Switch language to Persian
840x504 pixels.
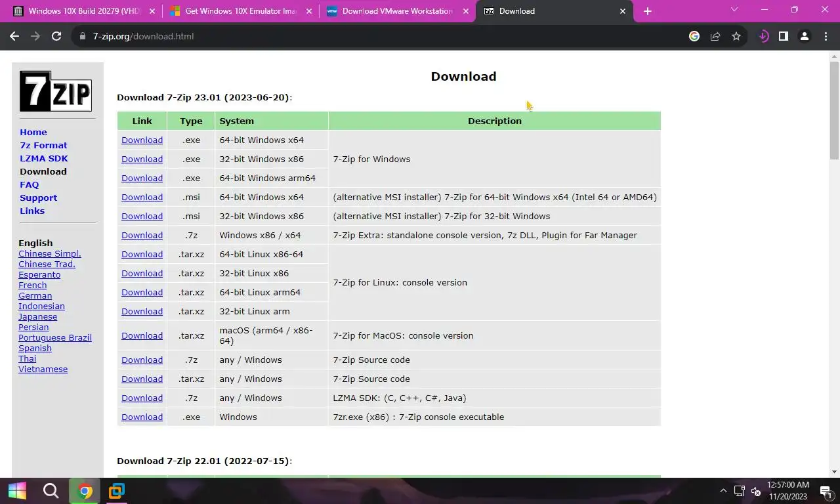coord(33,327)
